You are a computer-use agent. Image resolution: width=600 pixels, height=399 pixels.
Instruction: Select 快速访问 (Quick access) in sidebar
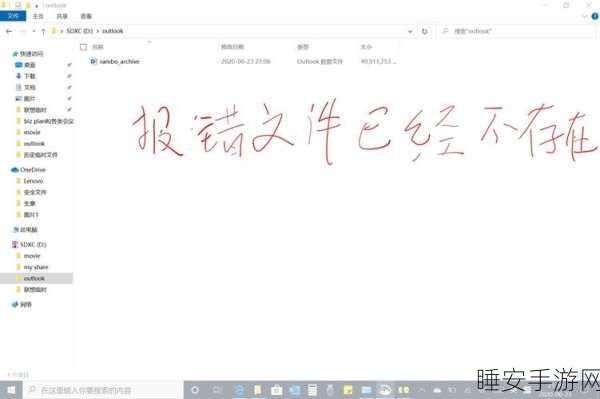click(x=31, y=54)
